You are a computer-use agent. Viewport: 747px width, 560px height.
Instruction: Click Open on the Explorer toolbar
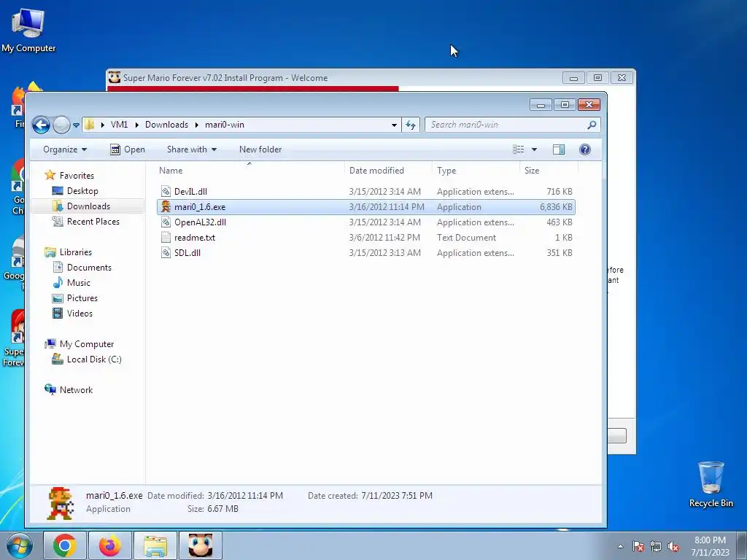tap(128, 149)
